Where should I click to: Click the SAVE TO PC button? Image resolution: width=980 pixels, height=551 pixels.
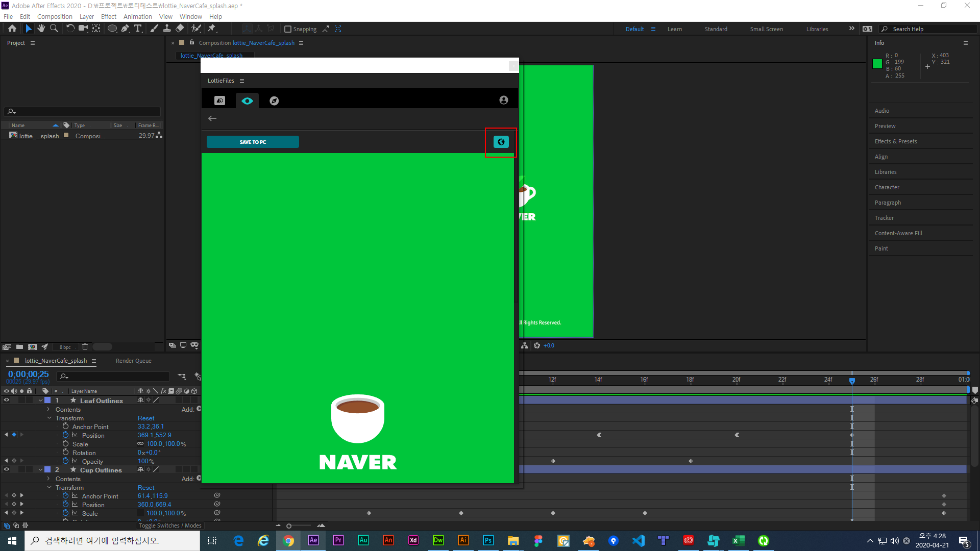click(x=253, y=142)
